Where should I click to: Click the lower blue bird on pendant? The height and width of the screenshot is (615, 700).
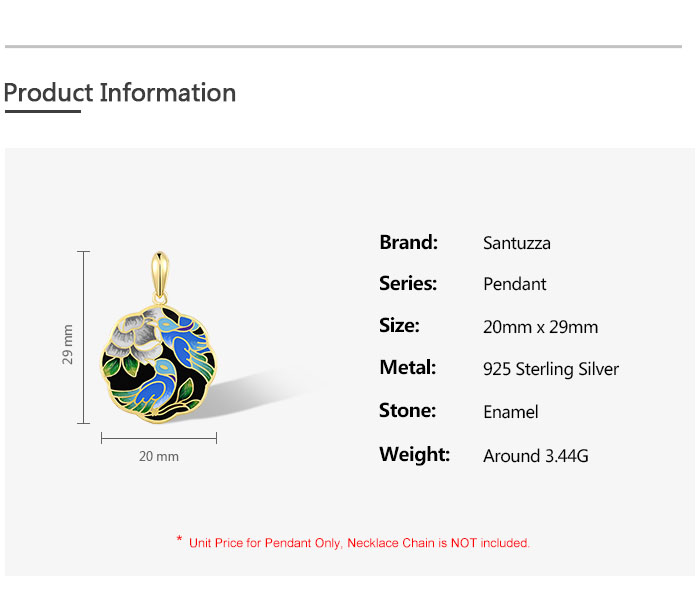point(158,386)
